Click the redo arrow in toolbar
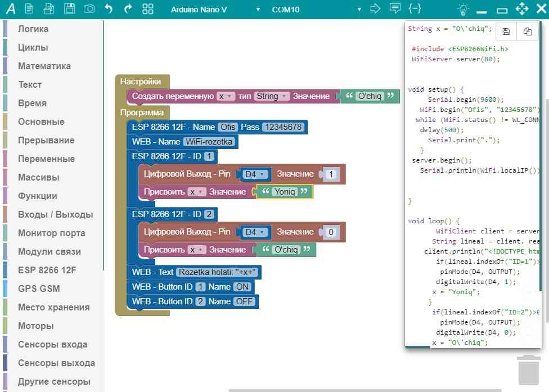The height and width of the screenshot is (392, 549). [x=128, y=9]
